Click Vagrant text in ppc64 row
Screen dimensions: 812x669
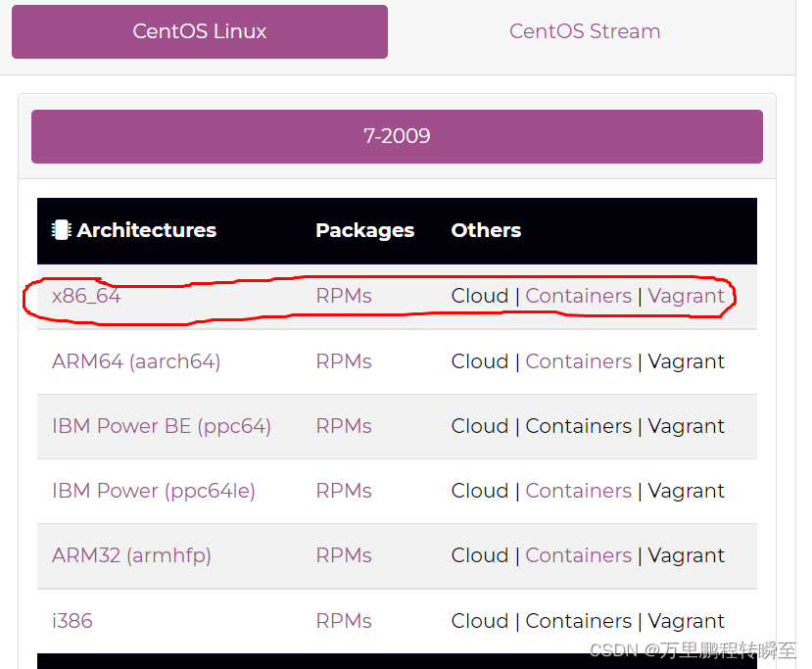(x=687, y=426)
